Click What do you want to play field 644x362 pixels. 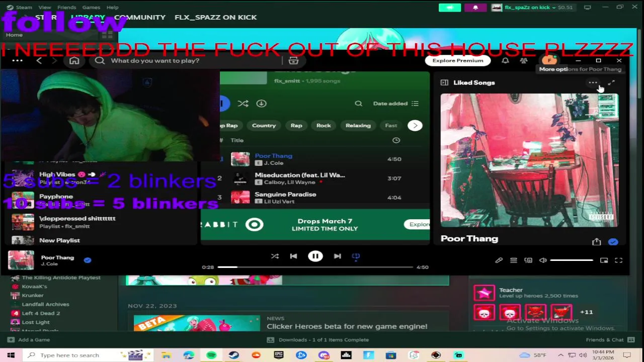click(186, 61)
